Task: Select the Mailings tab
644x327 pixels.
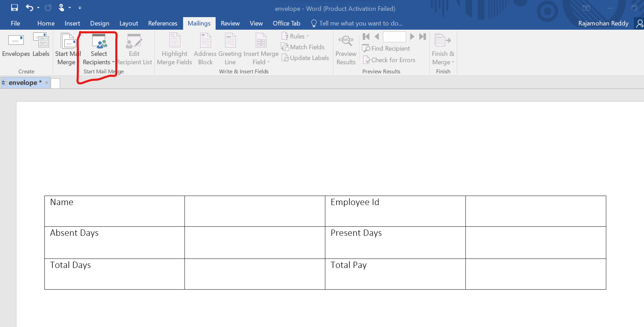Action: point(199,23)
